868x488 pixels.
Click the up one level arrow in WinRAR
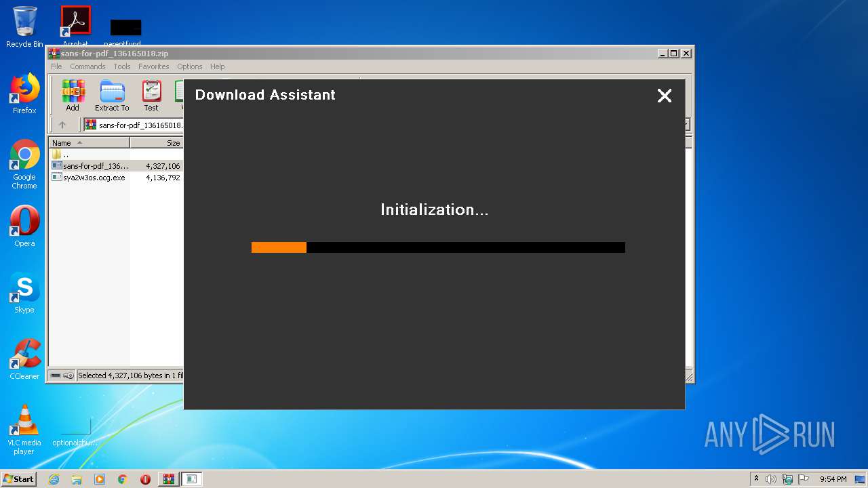62,125
